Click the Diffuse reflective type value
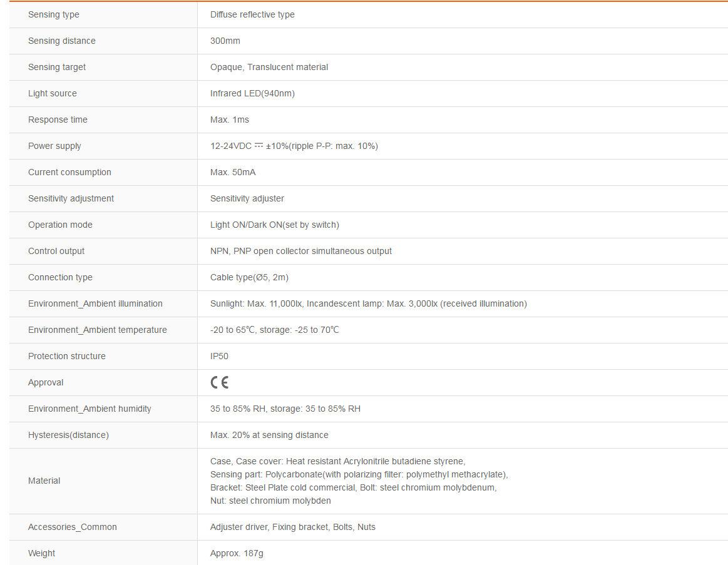 252,14
